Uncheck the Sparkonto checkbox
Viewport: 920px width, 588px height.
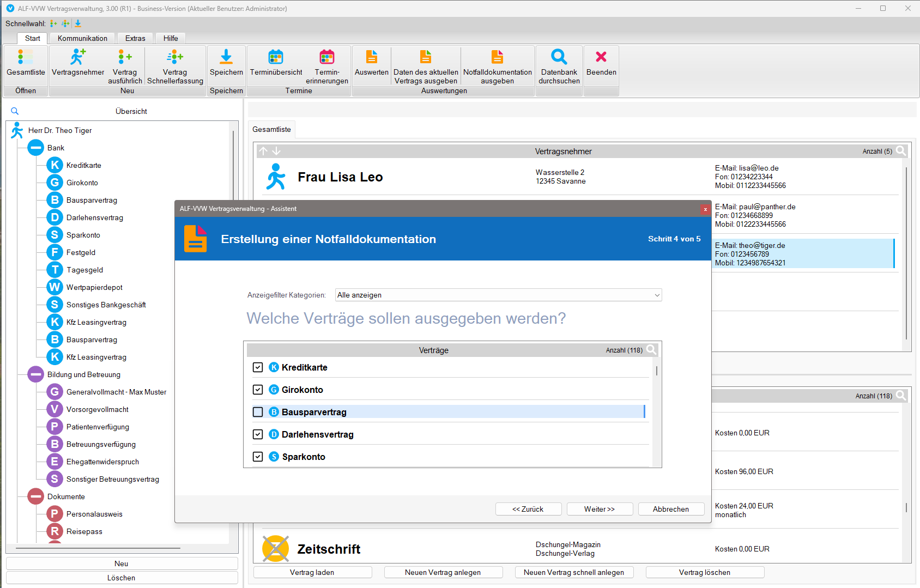(x=258, y=457)
